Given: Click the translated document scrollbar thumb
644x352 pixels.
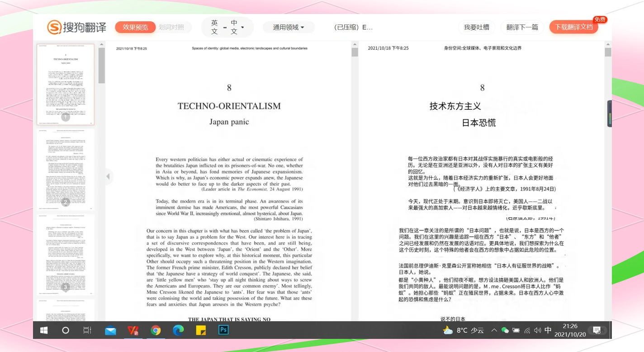Looking at the screenshot, I should [608, 52].
